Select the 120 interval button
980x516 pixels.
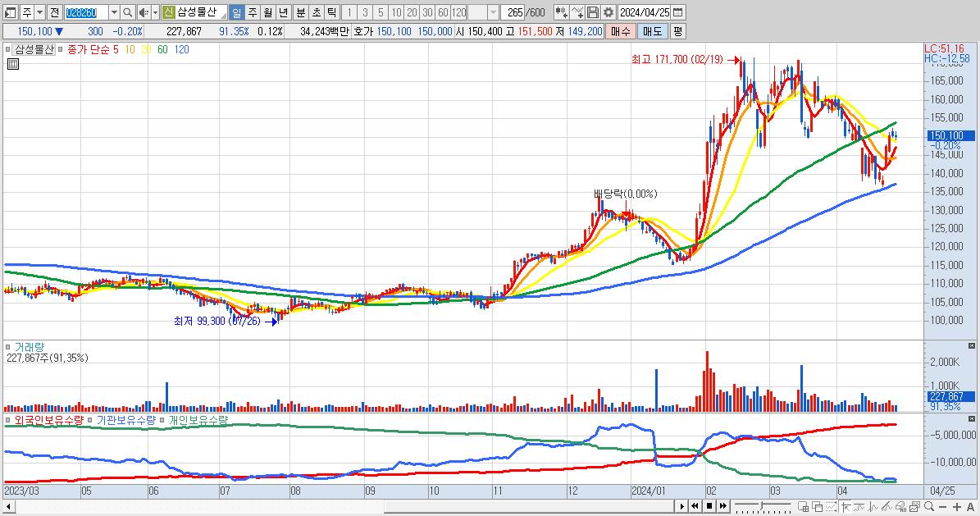[458, 12]
